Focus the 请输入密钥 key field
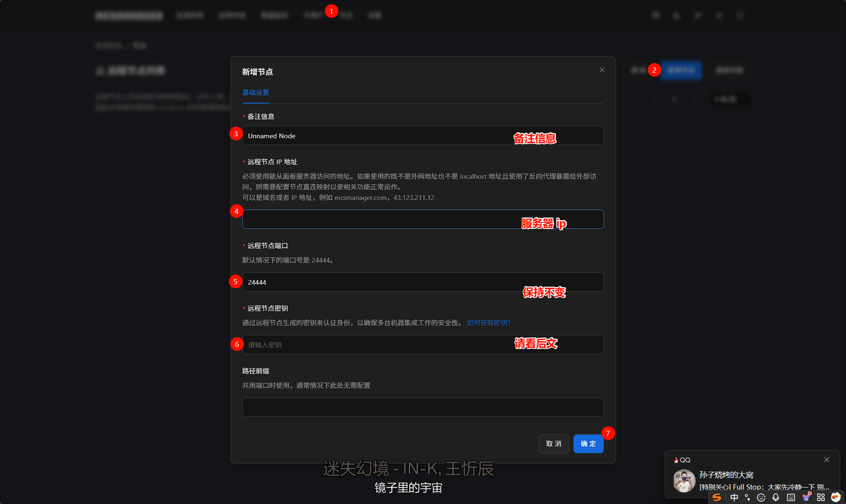846x504 pixels. click(423, 345)
